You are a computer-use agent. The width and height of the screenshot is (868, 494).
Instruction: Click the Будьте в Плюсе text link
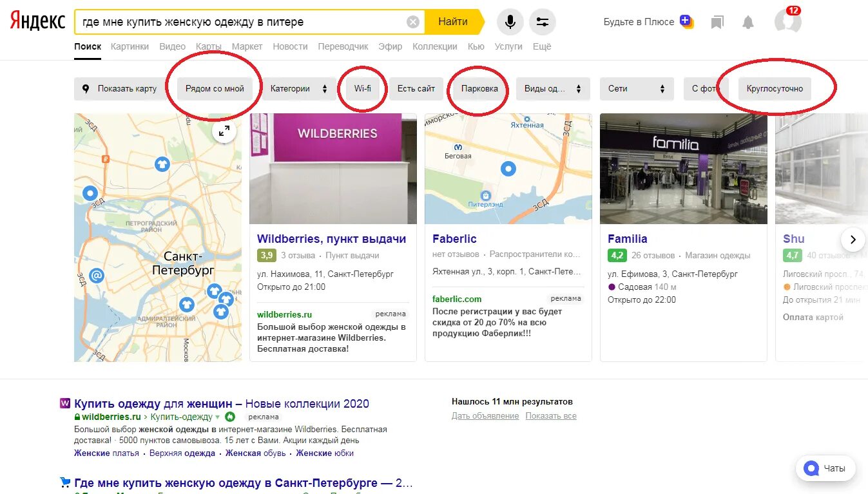click(639, 22)
